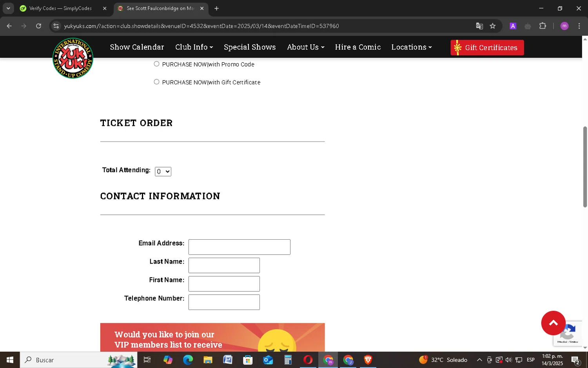Open the notifications center icon
588x368 pixels.
(x=575, y=360)
